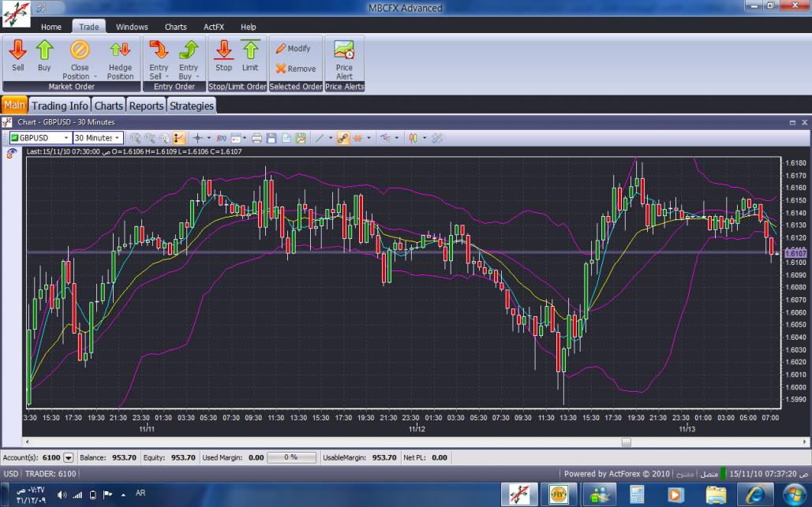
Task: Switch to the Main tab
Action: (14, 105)
